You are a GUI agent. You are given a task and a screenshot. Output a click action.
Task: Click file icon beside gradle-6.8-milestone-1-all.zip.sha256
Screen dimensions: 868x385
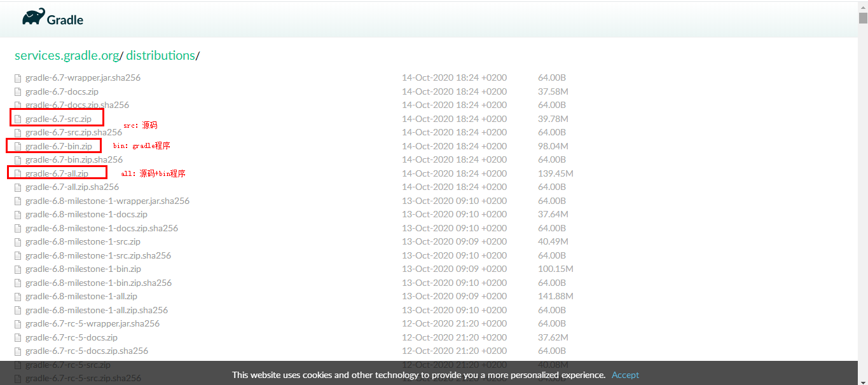18,310
